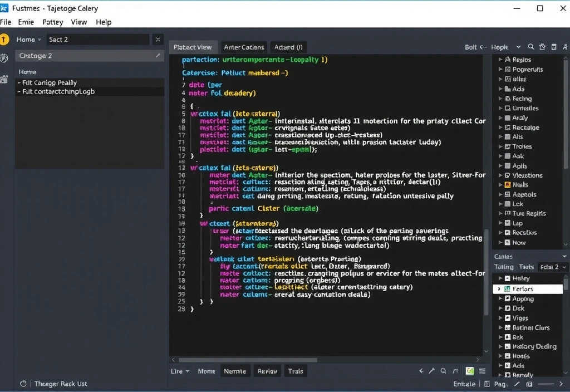Open the Home dropdown in left panel
This screenshot has height=392, width=570.
pos(30,40)
